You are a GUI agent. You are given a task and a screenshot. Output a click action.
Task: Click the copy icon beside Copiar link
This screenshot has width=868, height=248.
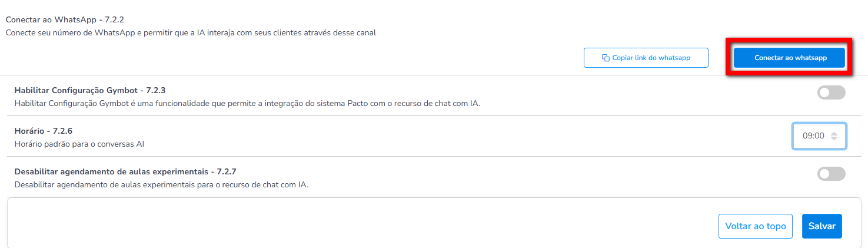[x=606, y=58]
